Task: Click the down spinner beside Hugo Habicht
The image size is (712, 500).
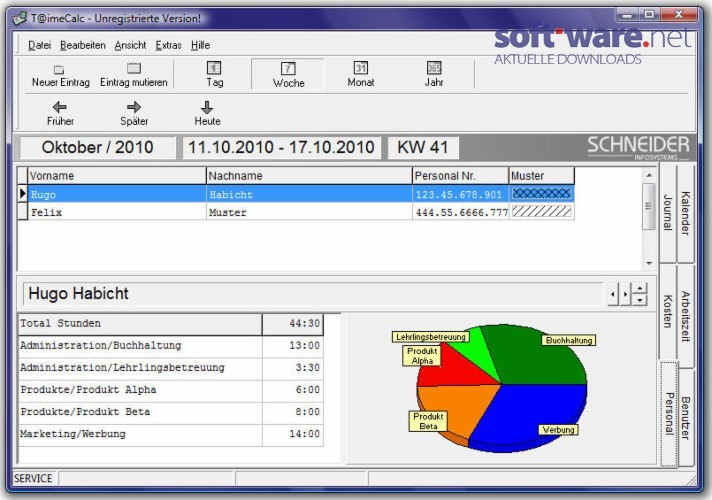Action: [x=639, y=300]
